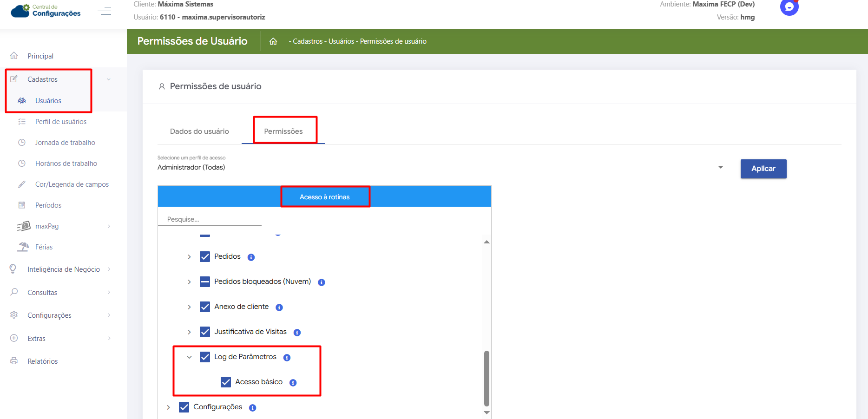Open Horários de trabalho menu item
The height and width of the screenshot is (419, 868).
tap(66, 164)
